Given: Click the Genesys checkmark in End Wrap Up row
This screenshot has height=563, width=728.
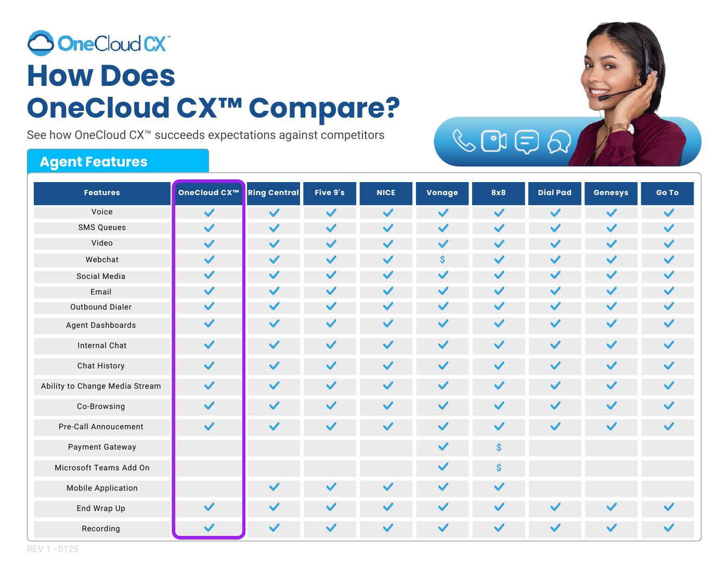Looking at the screenshot, I should [x=612, y=507].
